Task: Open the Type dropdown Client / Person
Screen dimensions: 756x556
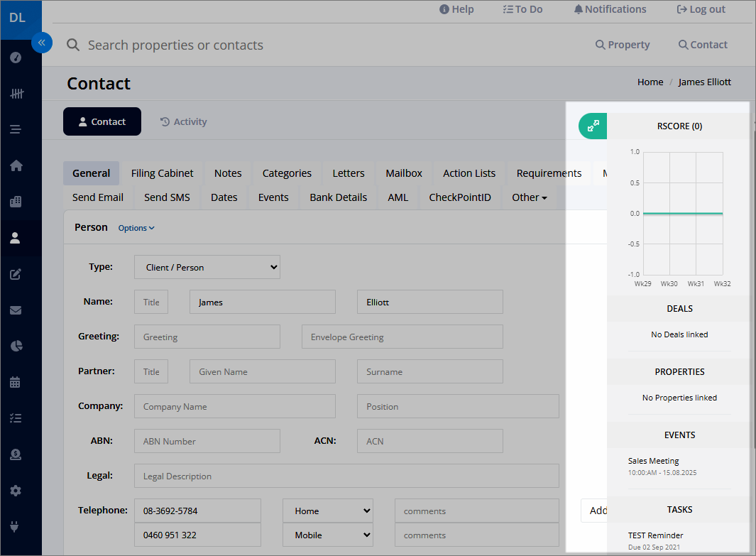Action: [207, 267]
